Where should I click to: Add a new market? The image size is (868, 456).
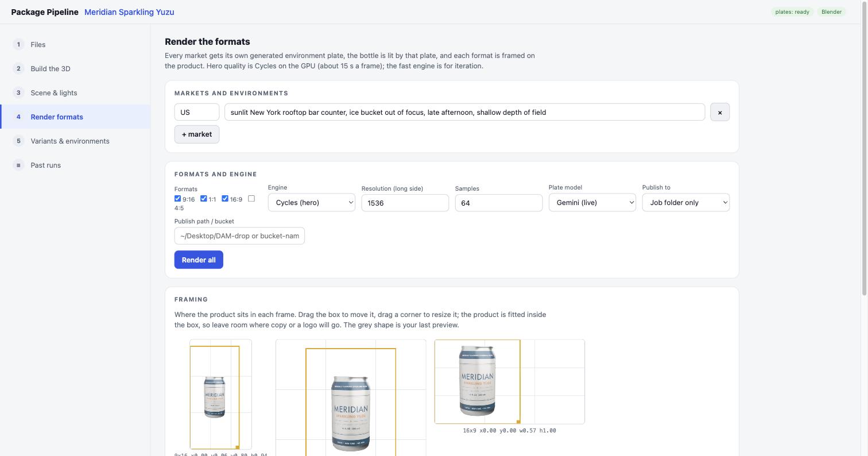coord(197,134)
